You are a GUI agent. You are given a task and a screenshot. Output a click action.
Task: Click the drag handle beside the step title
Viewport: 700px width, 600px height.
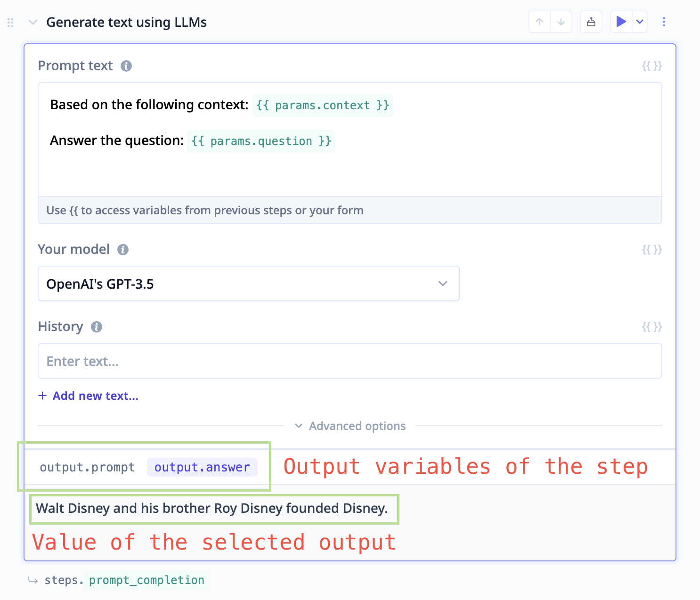tap(10, 23)
